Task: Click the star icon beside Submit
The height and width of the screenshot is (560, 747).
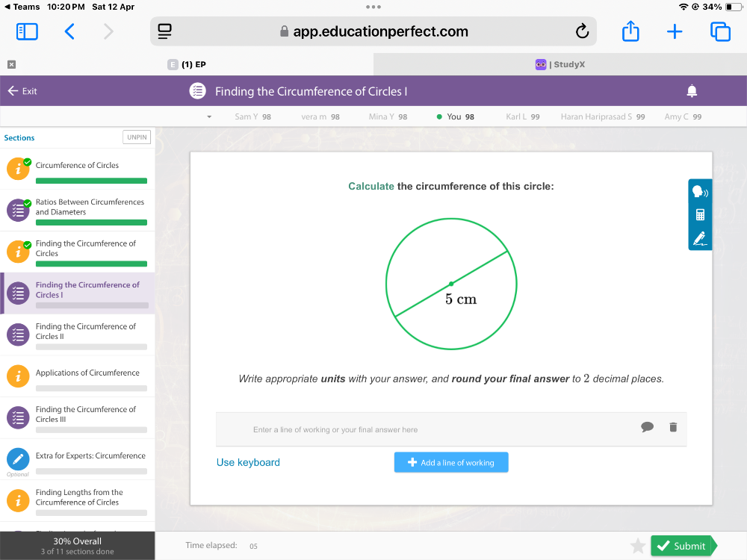Action: (638, 546)
